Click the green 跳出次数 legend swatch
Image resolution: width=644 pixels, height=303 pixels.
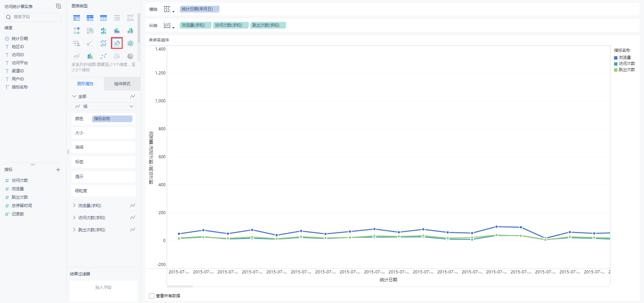pyautogui.click(x=616, y=70)
